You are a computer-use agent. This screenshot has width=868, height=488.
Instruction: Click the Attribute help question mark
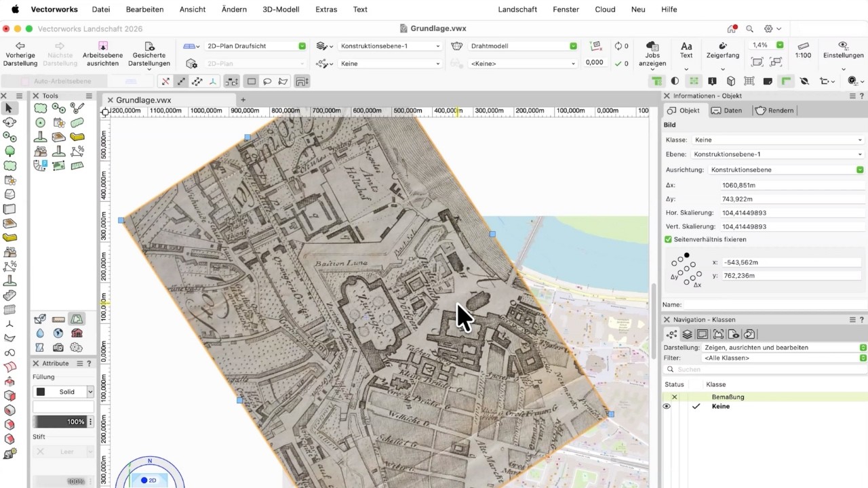[89, 363]
